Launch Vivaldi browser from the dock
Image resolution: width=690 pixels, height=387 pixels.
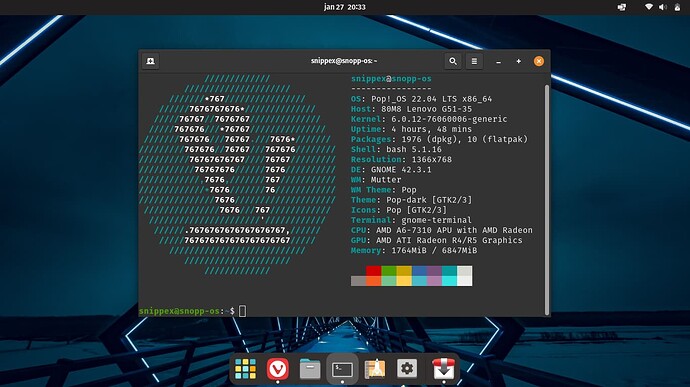(278, 369)
